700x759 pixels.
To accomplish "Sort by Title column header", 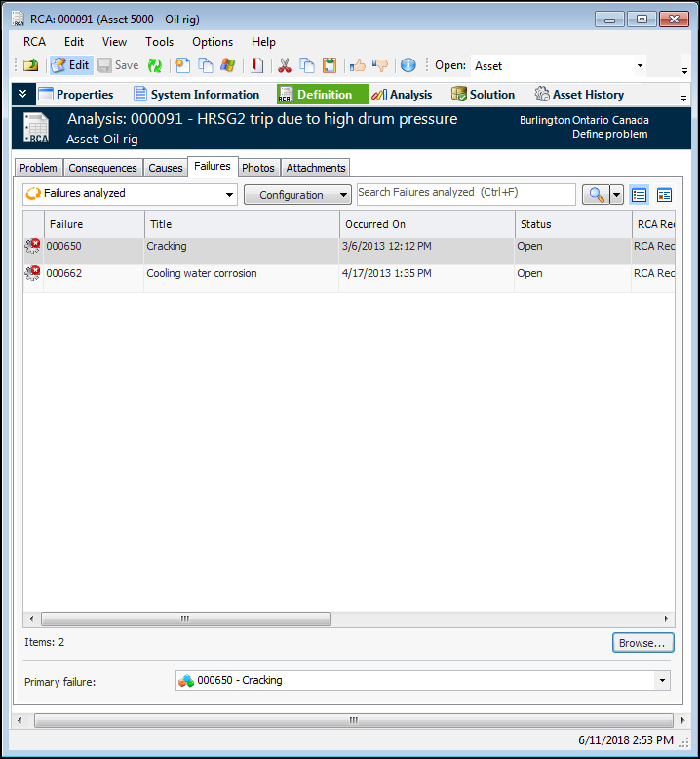I will coord(242,224).
